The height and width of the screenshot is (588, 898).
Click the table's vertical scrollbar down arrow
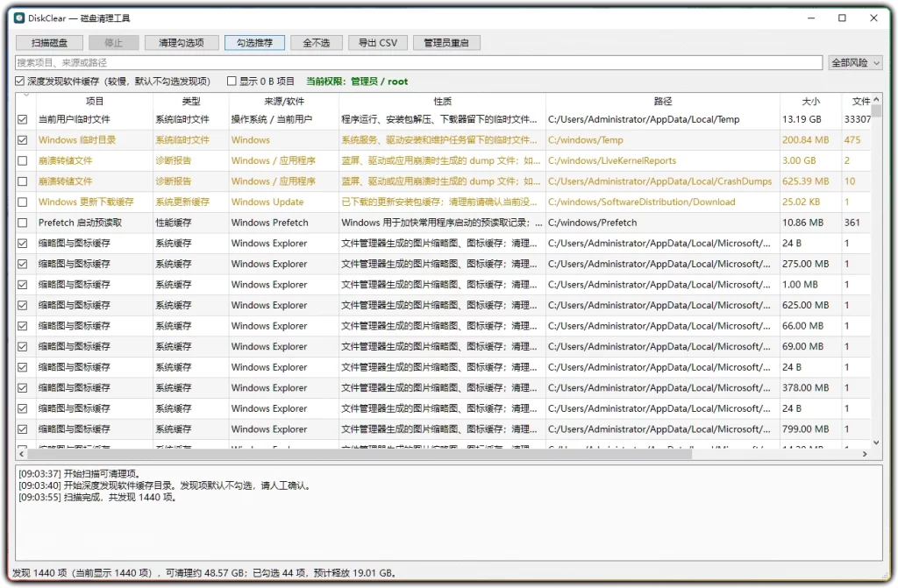(876, 443)
